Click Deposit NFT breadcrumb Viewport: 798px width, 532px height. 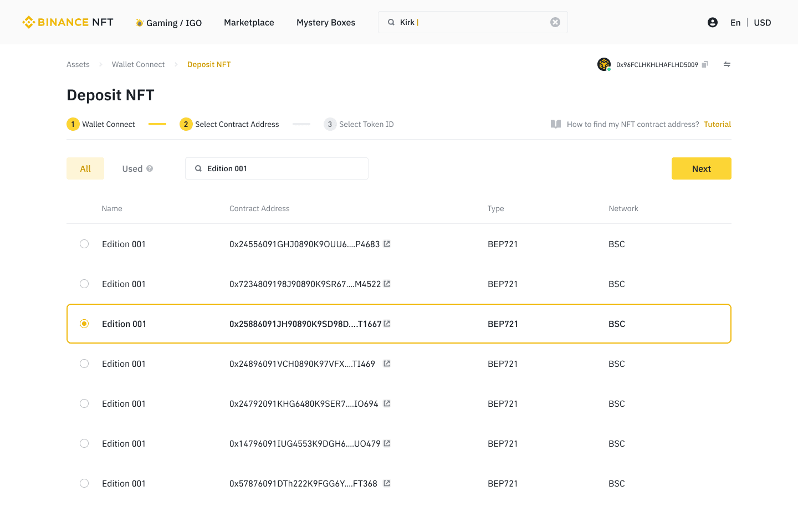209,64
